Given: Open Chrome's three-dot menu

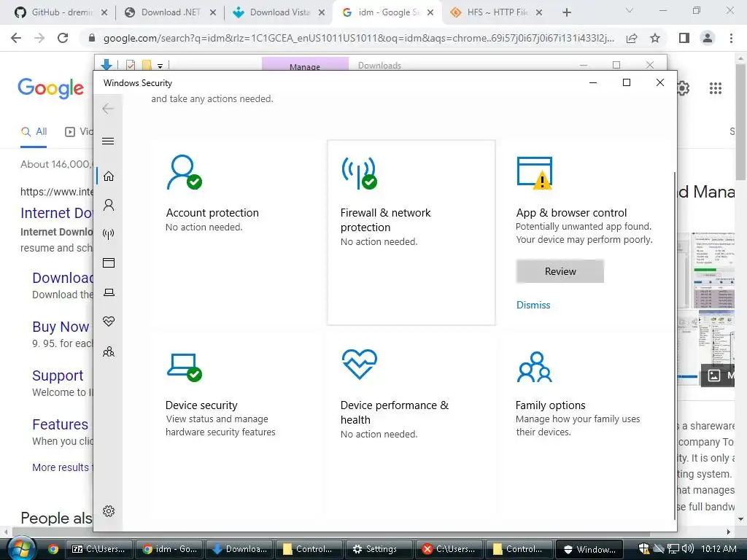Looking at the screenshot, I should click(731, 38).
